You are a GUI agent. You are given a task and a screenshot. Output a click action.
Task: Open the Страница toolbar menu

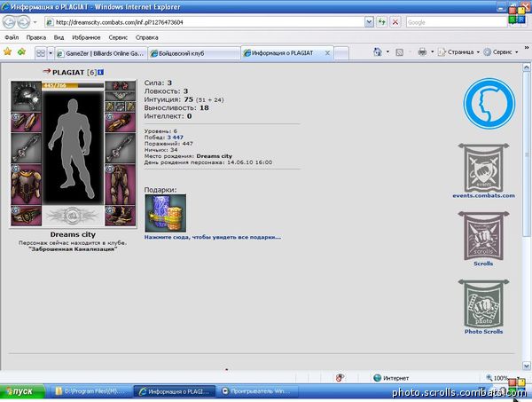[458, 52]
